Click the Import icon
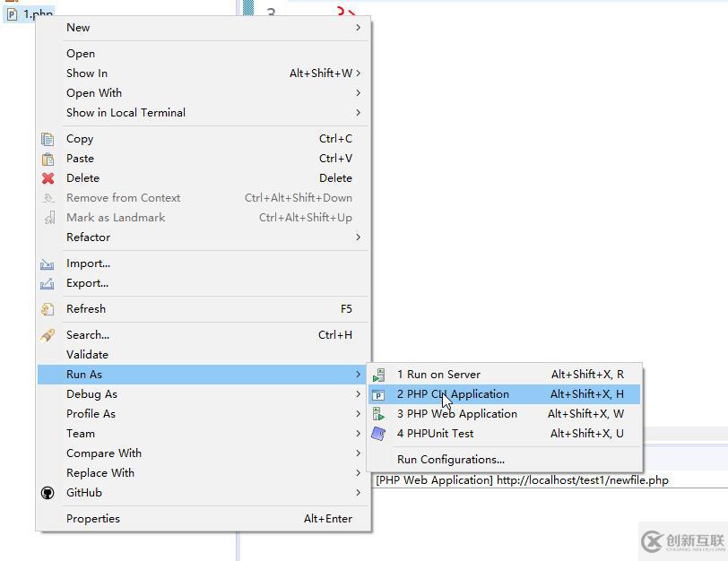The image size is (728, 561). tap(47, 264)
